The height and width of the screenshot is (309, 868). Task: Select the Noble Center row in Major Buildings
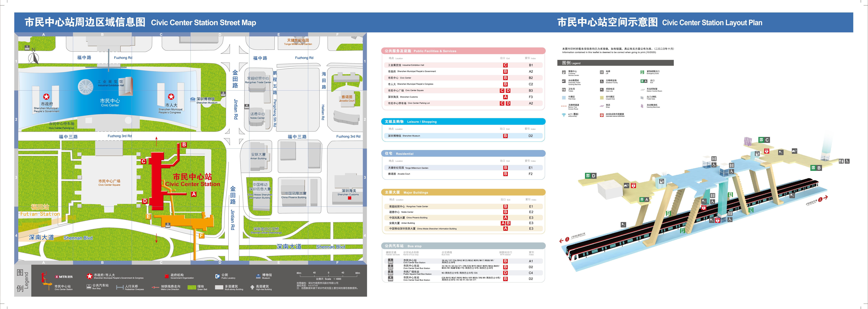pyautogui.click(x=463, y=212)
